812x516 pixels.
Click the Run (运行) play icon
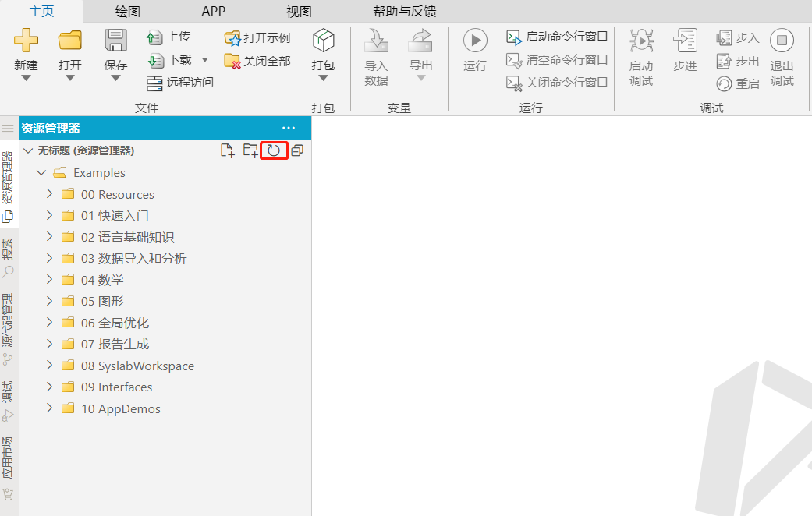[475, 41]
